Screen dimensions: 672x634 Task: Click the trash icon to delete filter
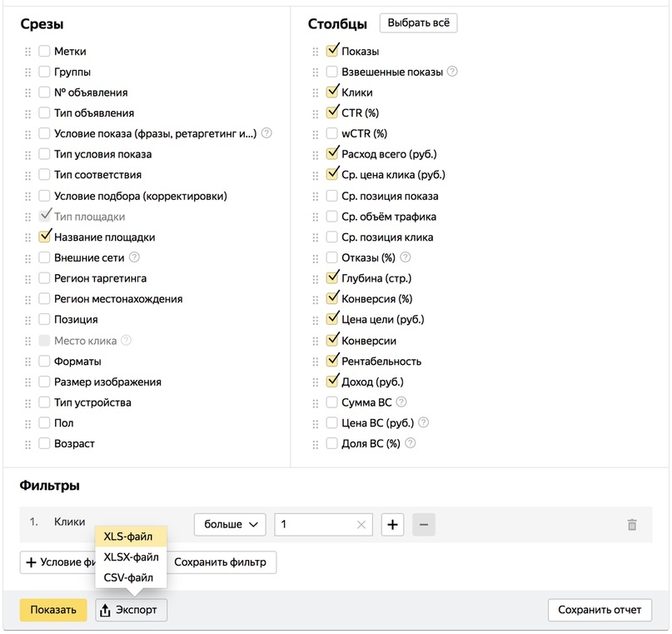coord(631,525)
